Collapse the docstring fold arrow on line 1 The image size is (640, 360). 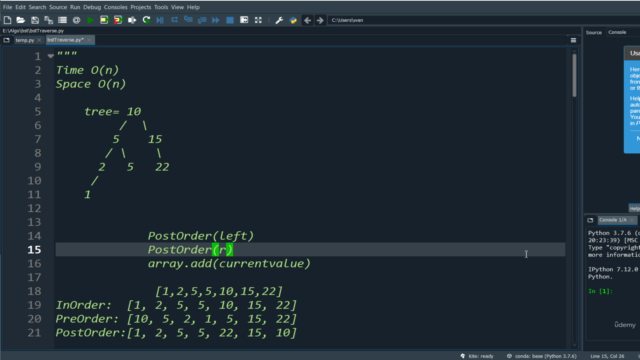coord(50,56)
